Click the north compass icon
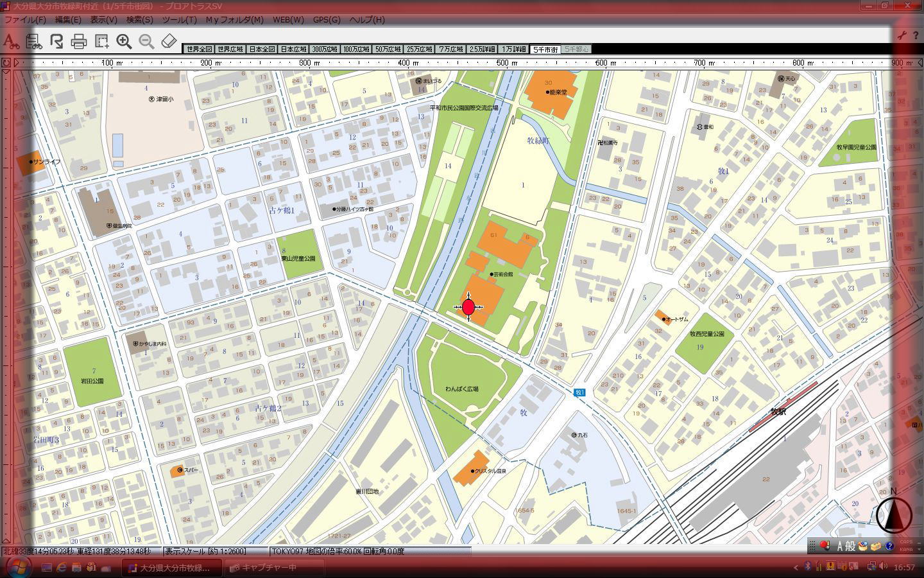 (x=893, y=514)
